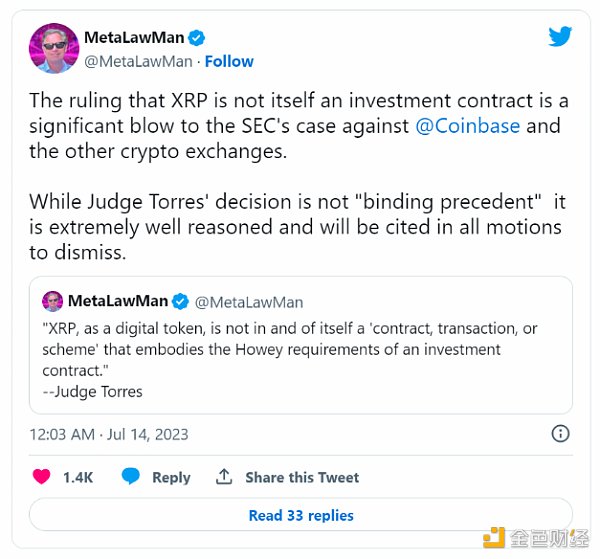600x559 pixels.
Task: Click the share upload arrow icon
Action: (x=224, y=477)
